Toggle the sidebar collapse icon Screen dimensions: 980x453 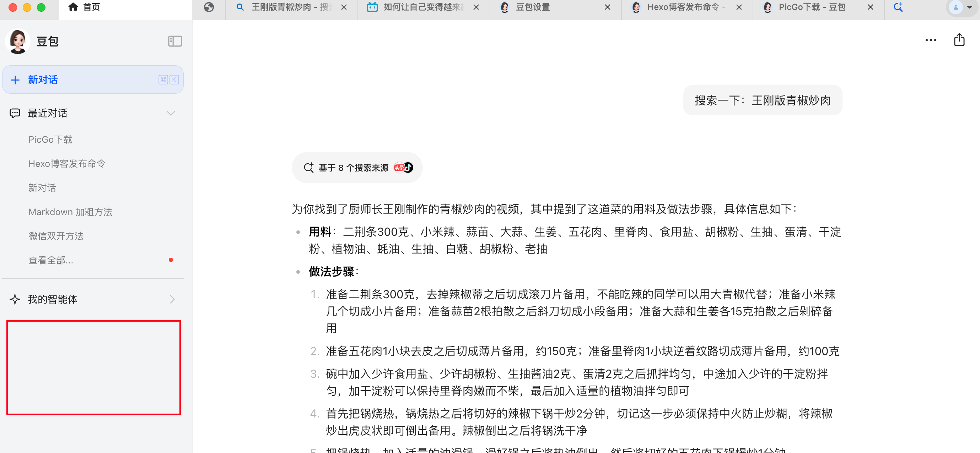[x=175, y=41]
